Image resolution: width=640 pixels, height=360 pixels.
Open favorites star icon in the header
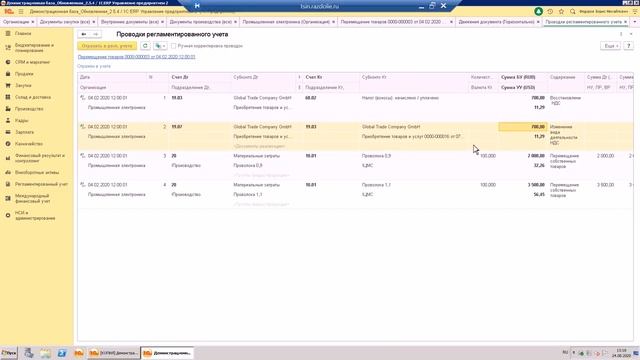pyautogui.click(x=561, y=11)
